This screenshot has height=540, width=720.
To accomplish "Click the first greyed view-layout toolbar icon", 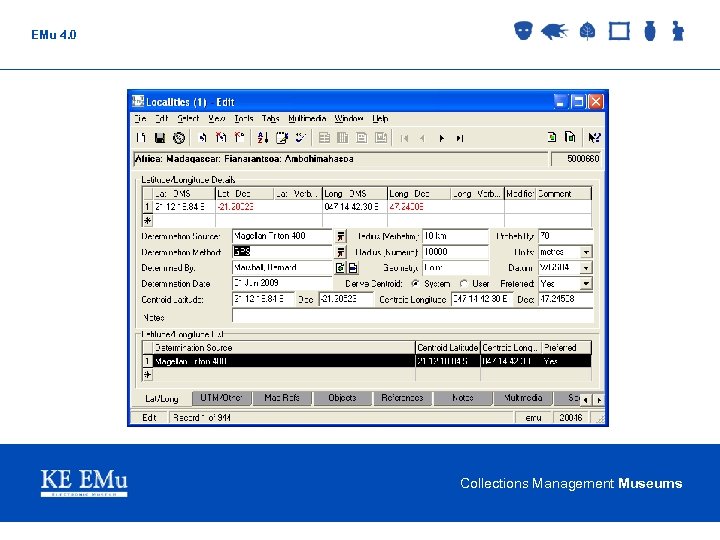I will tap(324, 137).
